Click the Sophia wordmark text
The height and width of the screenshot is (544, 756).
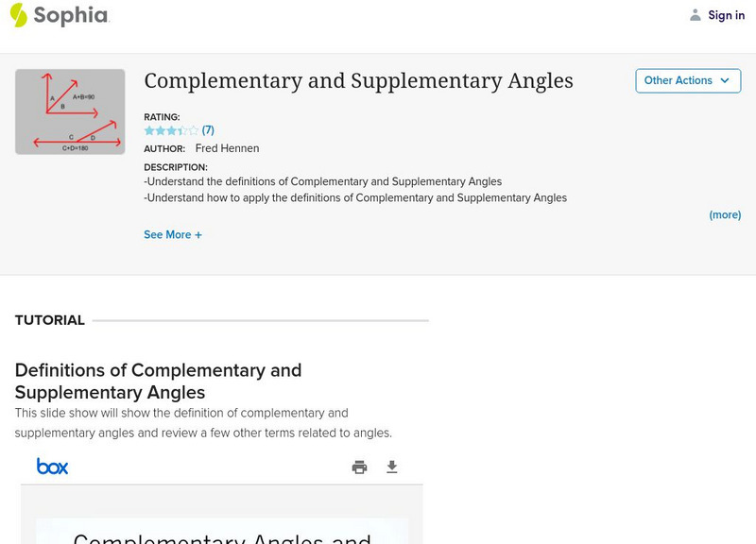pyautogui.click(x=71, y=15)
